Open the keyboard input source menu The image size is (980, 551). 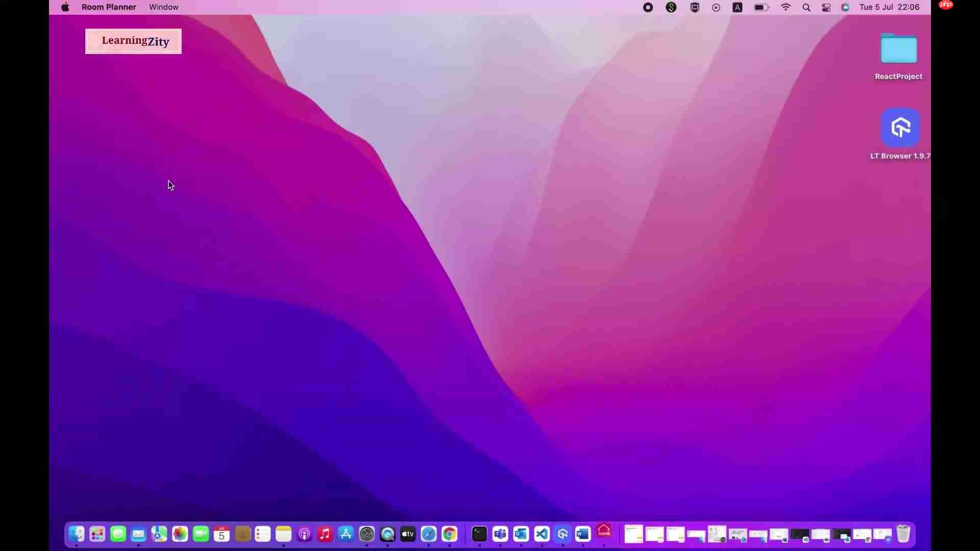pos(738,7)
